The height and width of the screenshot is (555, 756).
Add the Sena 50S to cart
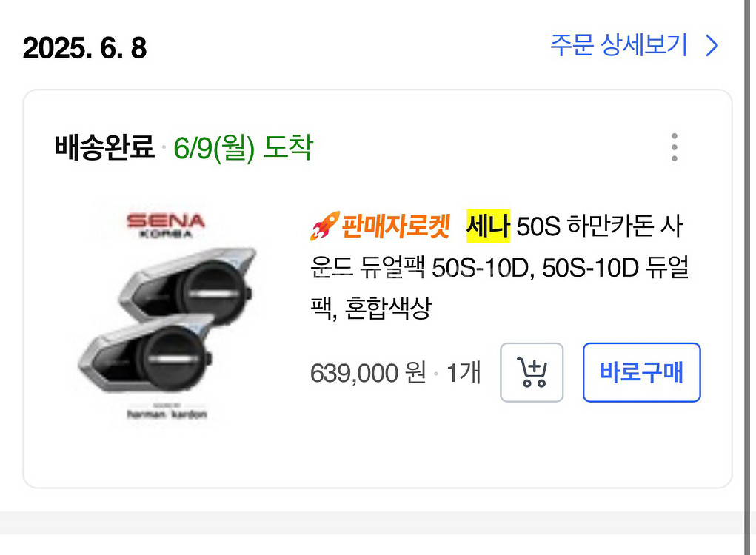click(x=532, y=372)
